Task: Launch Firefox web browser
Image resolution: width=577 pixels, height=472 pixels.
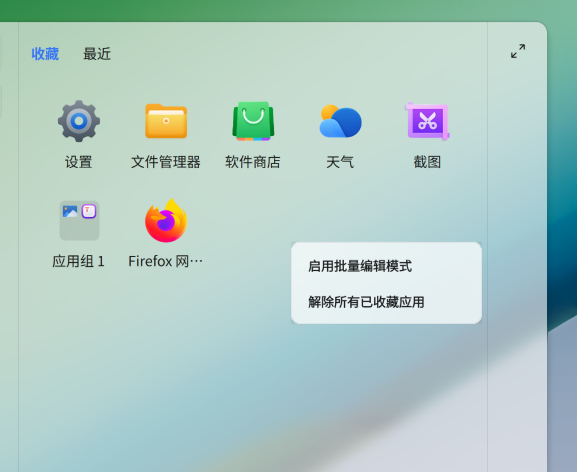Action: point(166,220)
